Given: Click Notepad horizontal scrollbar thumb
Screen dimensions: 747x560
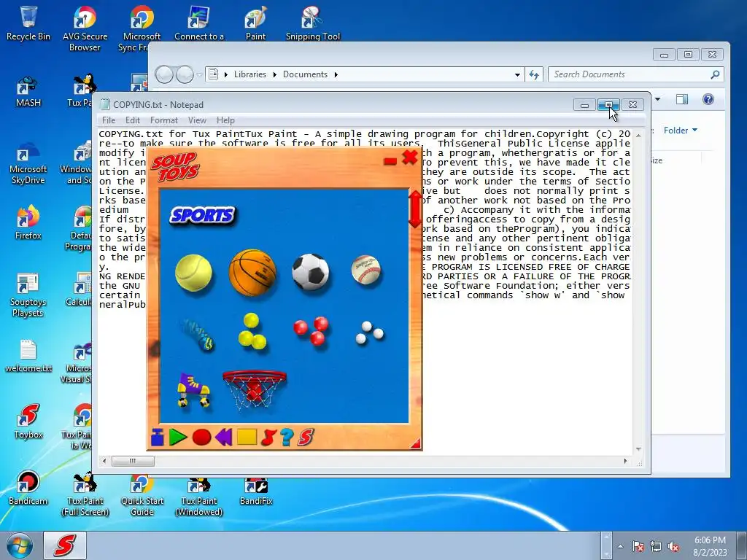Looking at the screenshot, I should [x=133, y=461].
